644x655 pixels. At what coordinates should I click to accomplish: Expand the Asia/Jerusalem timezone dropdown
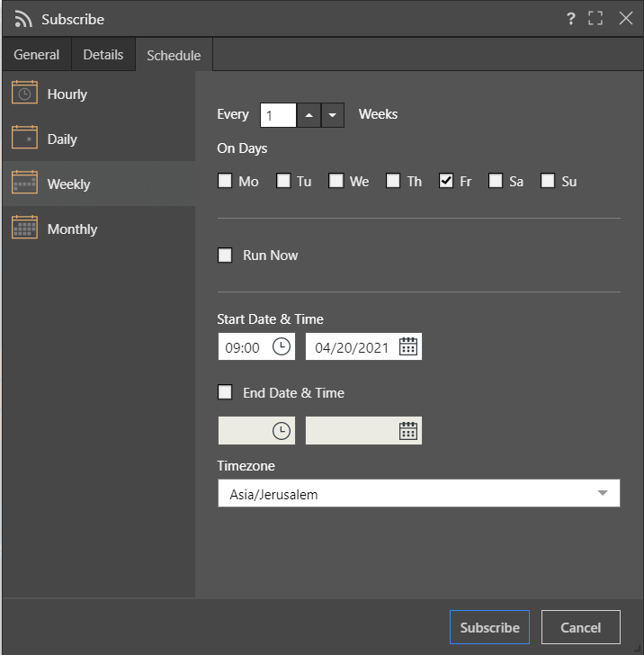(x=419, y=493)
